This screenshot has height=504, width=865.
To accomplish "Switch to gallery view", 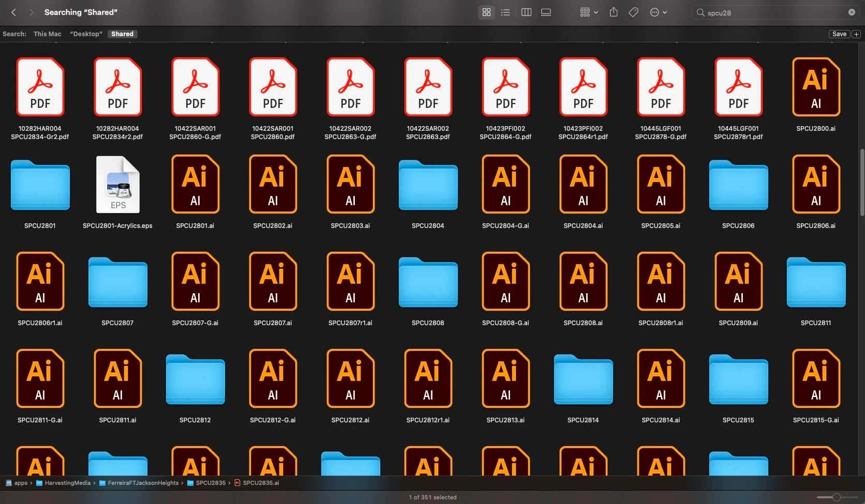I will [x=546, y=12].
